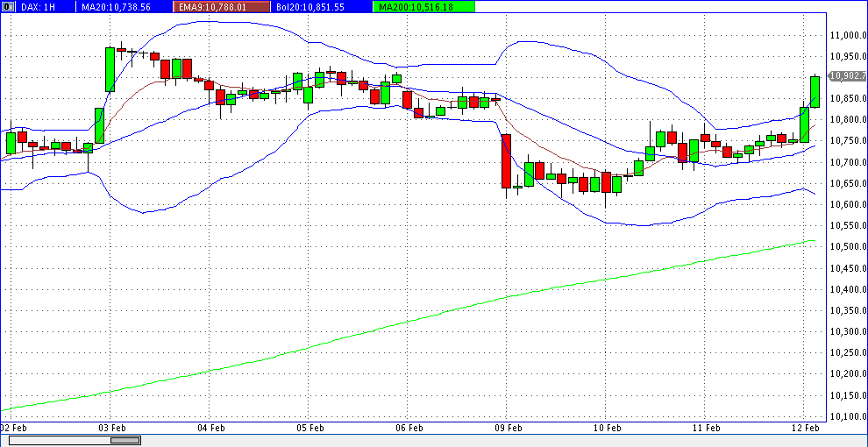Viewport: 868px width, 447px height.
Task: Click the 10,600 price axis label
Action: [847, 205]
